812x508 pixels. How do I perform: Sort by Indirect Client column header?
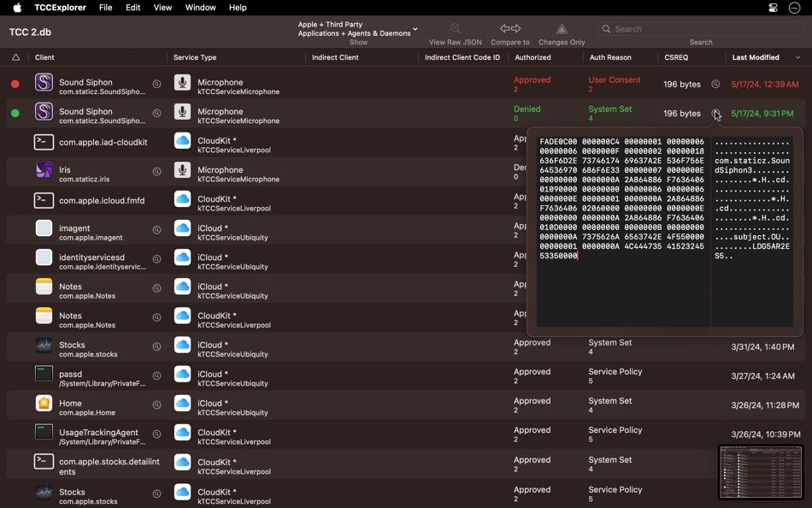click(x=335, y=57)
